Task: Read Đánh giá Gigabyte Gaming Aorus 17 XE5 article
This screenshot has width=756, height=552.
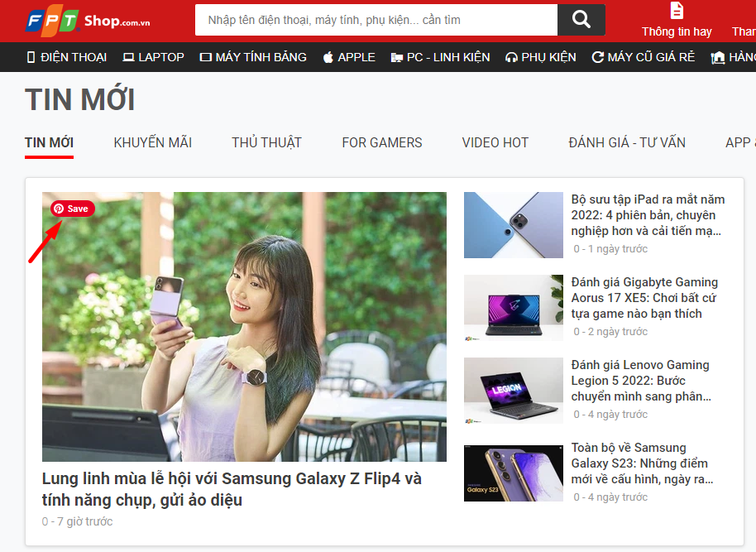Action: click(x=644, y=298)
